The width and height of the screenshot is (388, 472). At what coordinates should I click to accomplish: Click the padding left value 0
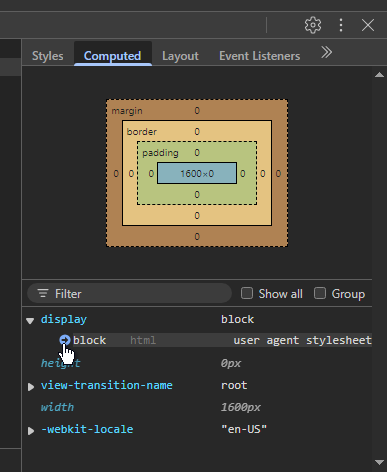(151, 173)
